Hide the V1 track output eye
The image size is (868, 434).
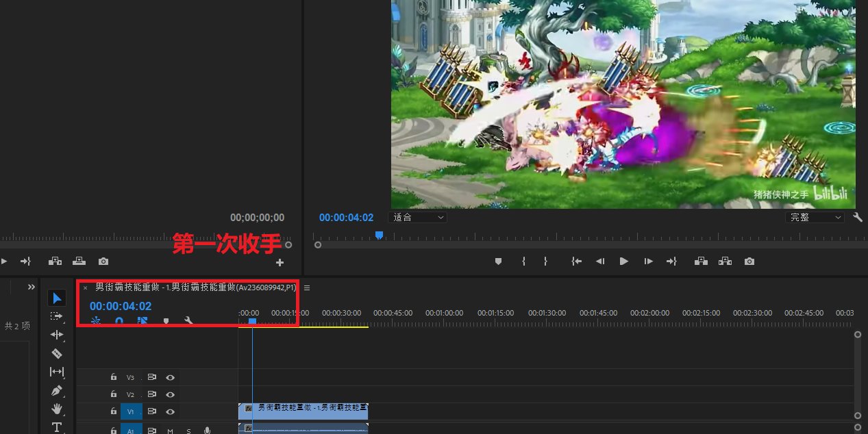pyautogui.click(x=171, y=411)
